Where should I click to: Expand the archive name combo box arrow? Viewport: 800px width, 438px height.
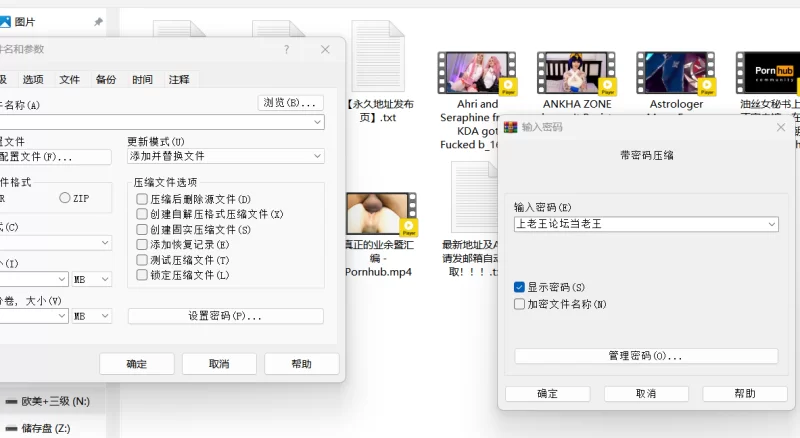pyautogui.click(x=317, y=122)
